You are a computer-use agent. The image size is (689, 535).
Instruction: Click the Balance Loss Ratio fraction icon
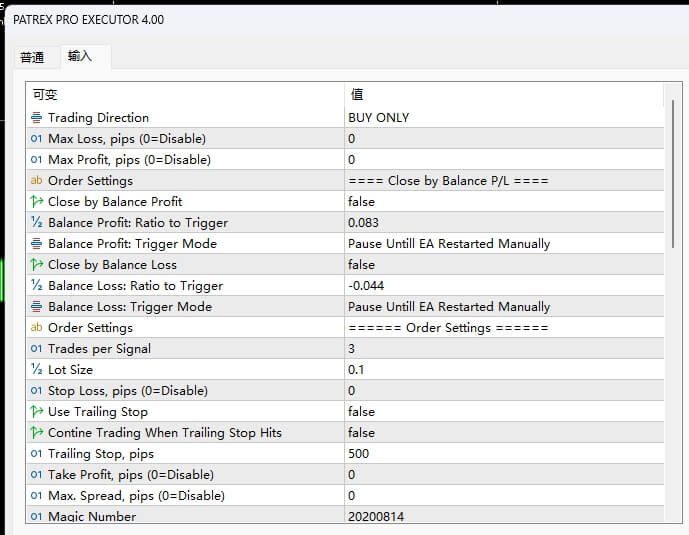click(x=36, y=286)
